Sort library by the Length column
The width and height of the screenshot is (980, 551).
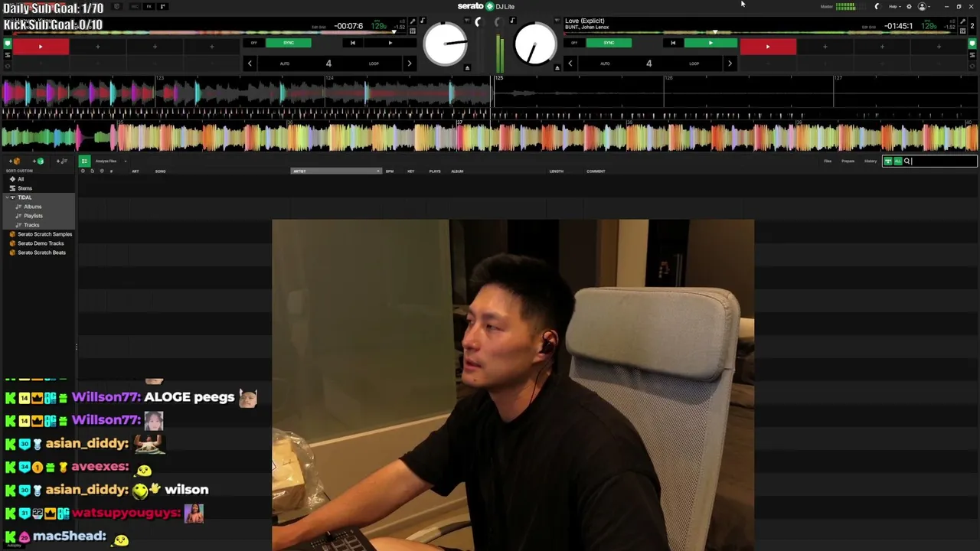(557, 171)
